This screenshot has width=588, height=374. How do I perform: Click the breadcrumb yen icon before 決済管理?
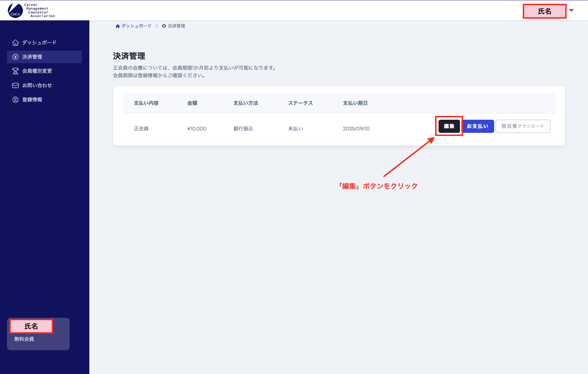164,26
